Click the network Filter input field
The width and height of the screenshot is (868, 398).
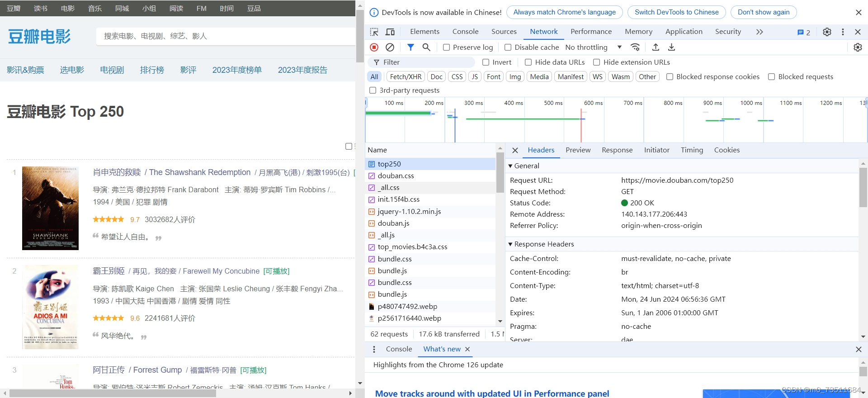tap(421, 62)
